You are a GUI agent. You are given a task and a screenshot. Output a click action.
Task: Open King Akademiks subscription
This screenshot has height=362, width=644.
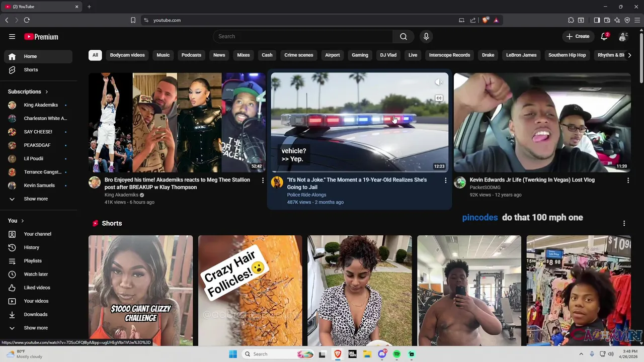[x=38, y=105]
